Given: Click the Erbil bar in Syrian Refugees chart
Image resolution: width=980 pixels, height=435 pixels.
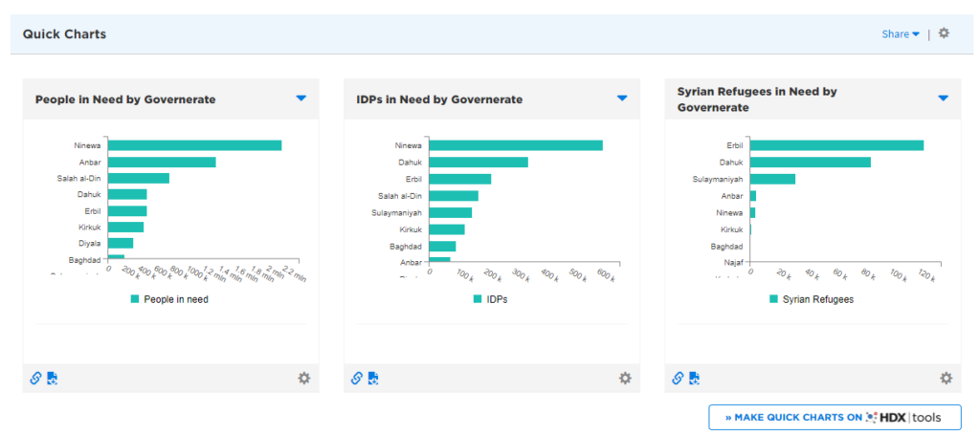Looking at the screenshot, I should coord(836,145).
